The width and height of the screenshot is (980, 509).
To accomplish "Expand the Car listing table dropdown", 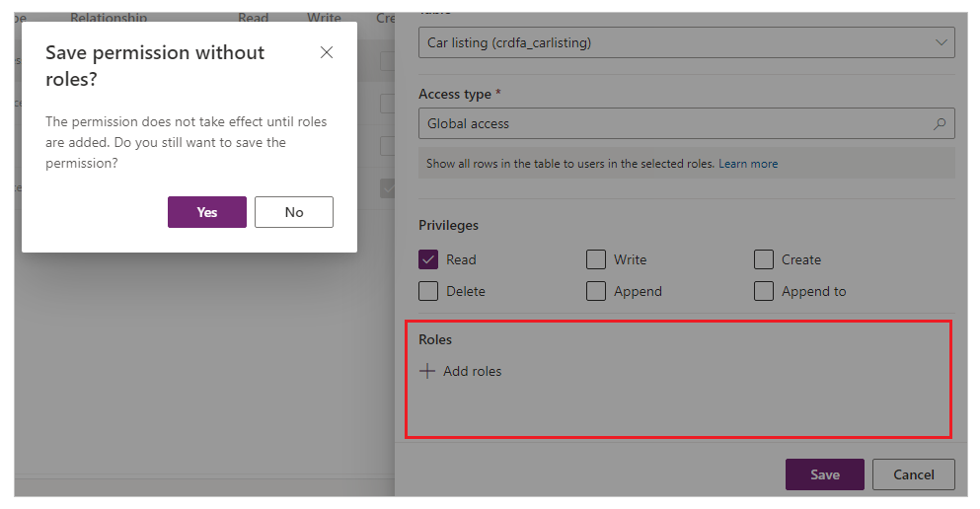I will point(941,42).
